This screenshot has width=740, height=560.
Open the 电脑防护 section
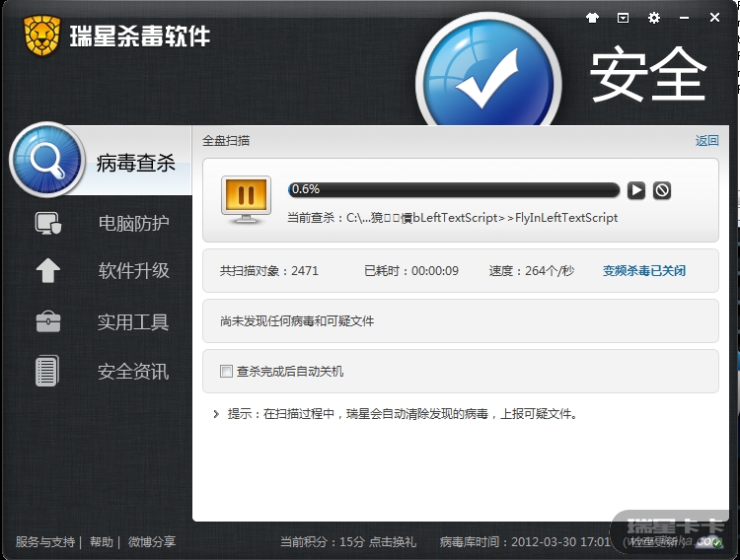(133, 223)
